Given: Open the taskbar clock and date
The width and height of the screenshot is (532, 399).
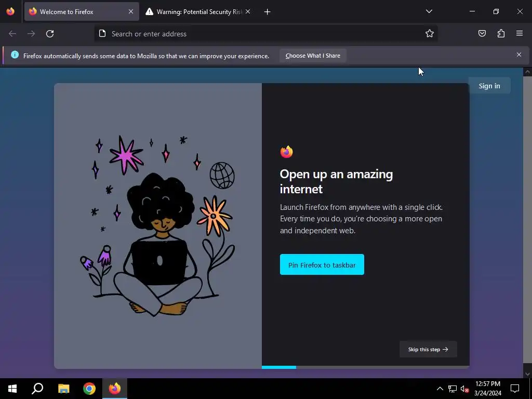Looking at the screenshot, I should tap(487, 389).
